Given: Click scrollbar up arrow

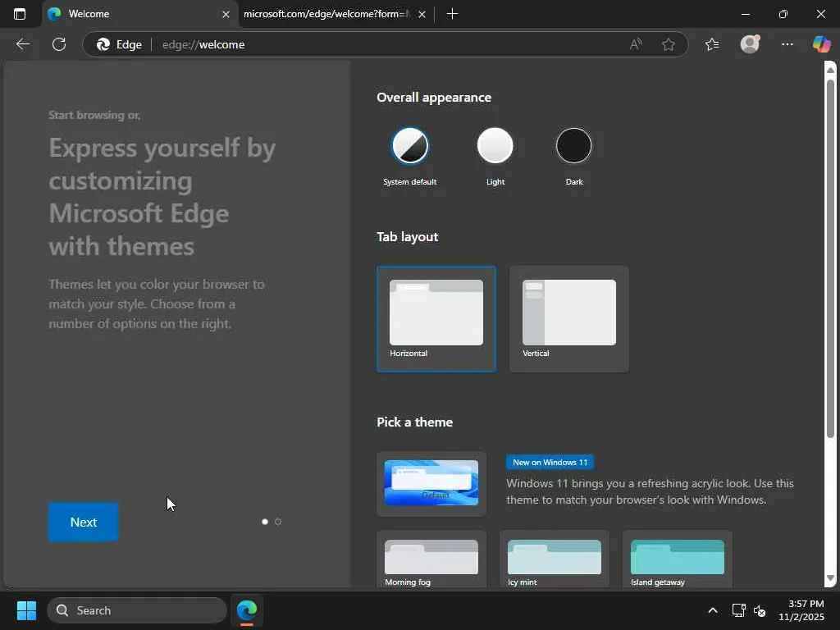Looking at the screenshot, I should [830, 70].
